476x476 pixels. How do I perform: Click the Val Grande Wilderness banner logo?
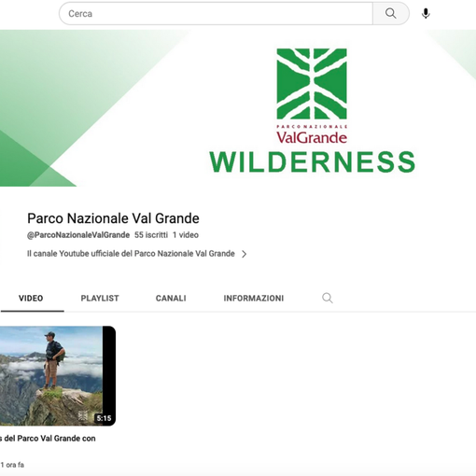tap(312, 110)
